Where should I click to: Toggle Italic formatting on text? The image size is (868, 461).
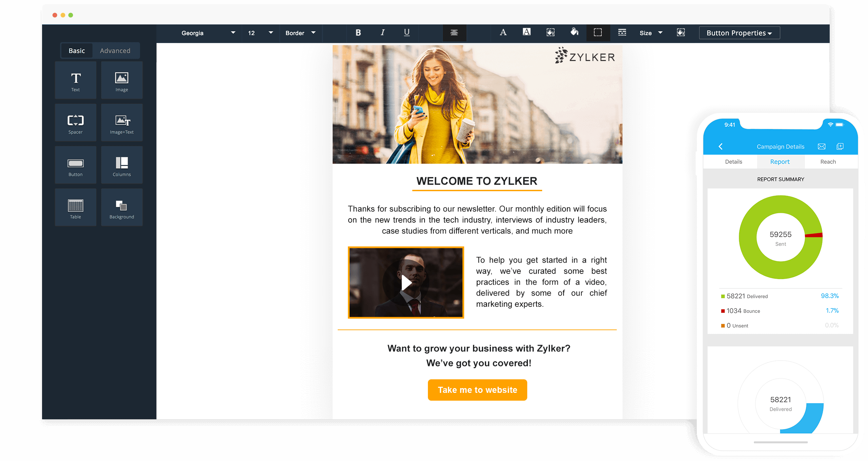pyautogui.click(x=381, y=33)
